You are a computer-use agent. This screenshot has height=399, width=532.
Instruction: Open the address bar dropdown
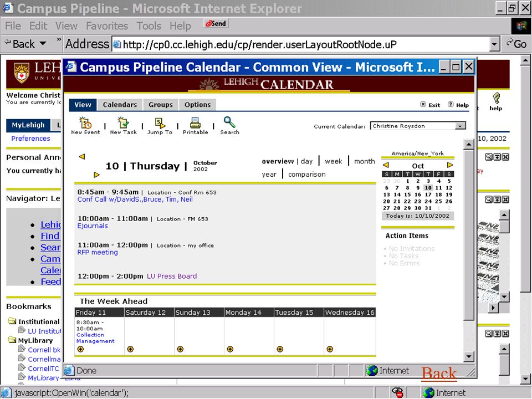(x=495, y=44)
